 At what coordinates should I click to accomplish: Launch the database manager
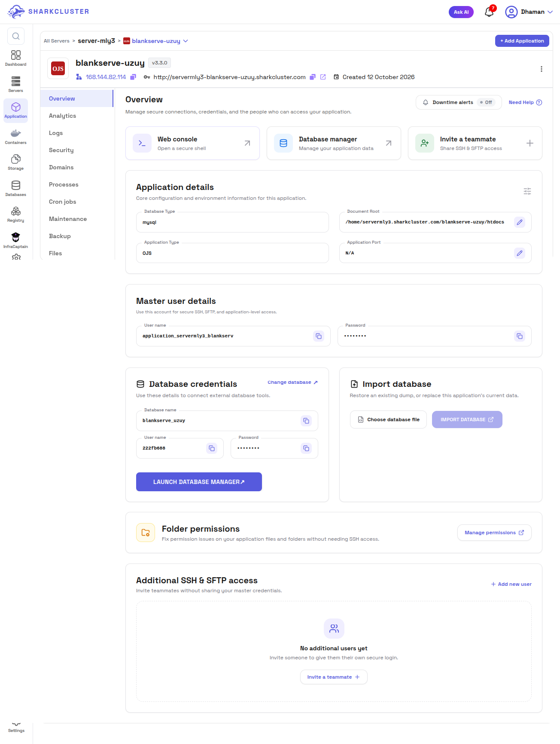pyautogui.click(x=199, y=482)
